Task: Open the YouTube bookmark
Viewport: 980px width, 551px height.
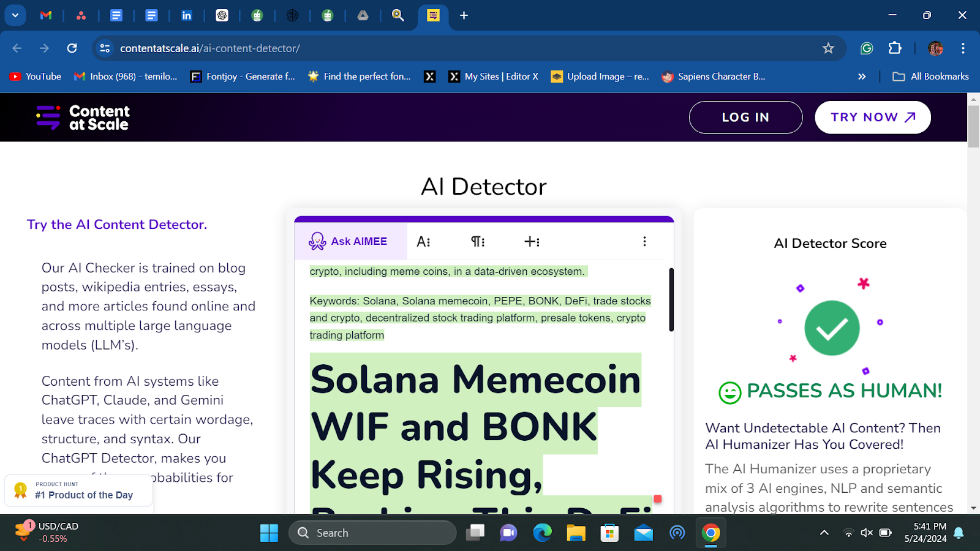Action: coord(36,77)
